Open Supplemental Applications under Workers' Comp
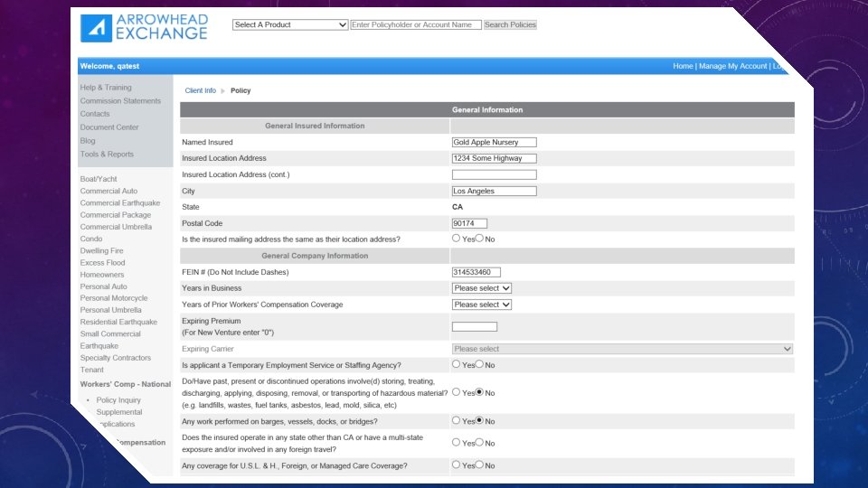This screenshot has width=868, height=488. [x=119, y=418]
